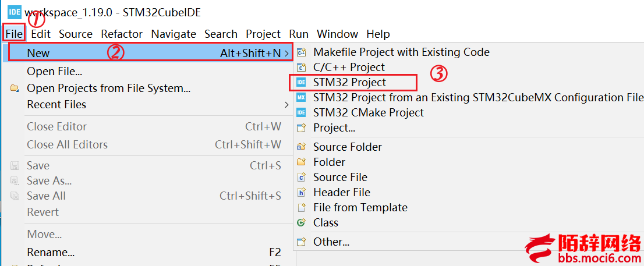Select Folder in the New submenu
Image resolution: width=644 pixels, height=266 pixels.
(329, 162)
